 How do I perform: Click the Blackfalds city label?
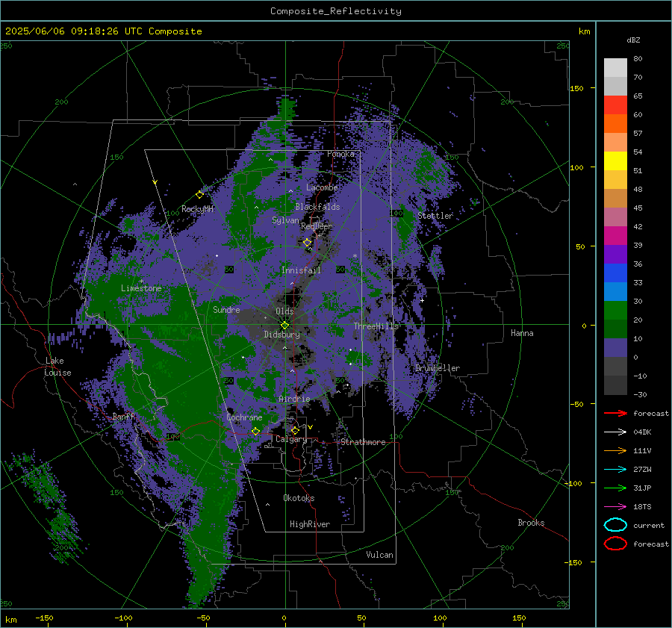[x=317, y=207]
